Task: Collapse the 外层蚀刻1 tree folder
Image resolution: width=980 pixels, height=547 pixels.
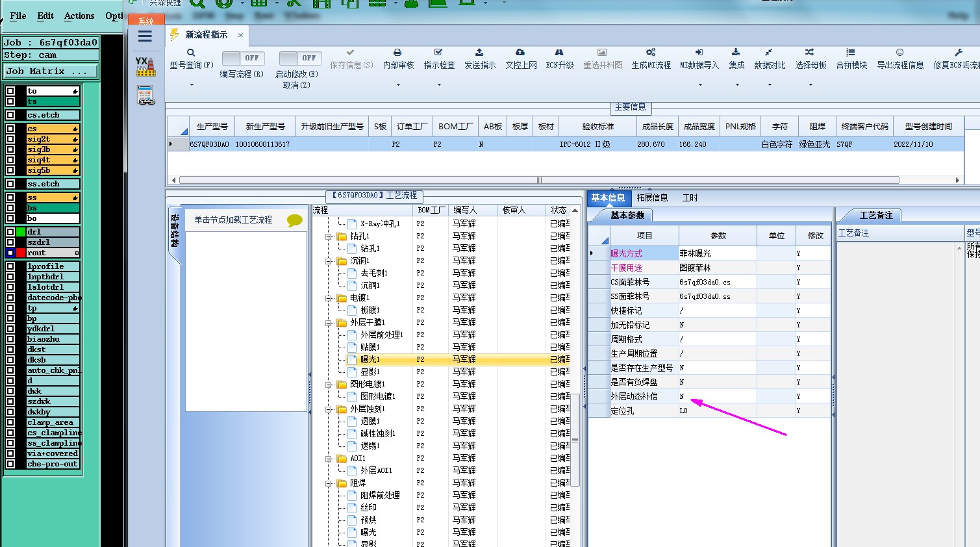Action: click(329, 409)
